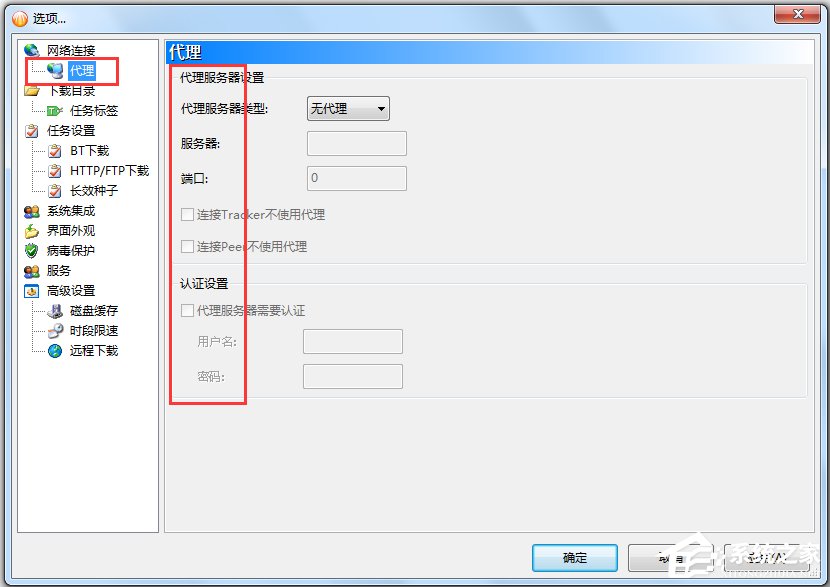Select the 代理 proxy icon in tree
The height and width of the screenshot is (587, 830).
pos(55,70)
